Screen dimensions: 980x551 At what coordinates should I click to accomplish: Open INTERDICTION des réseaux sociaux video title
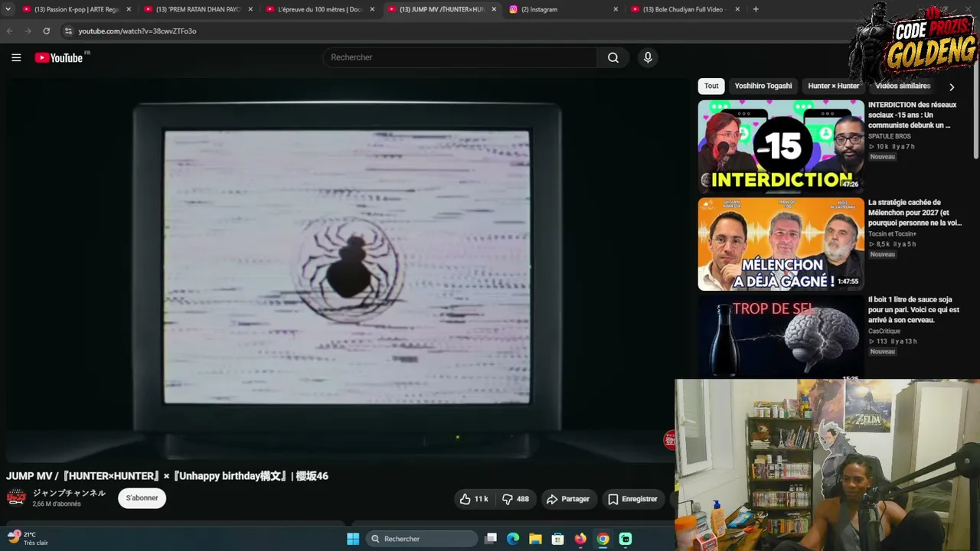tap(913, 115)
